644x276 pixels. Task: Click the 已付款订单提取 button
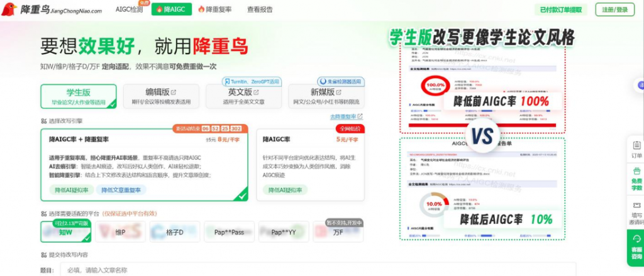click(x=561, y=9)
